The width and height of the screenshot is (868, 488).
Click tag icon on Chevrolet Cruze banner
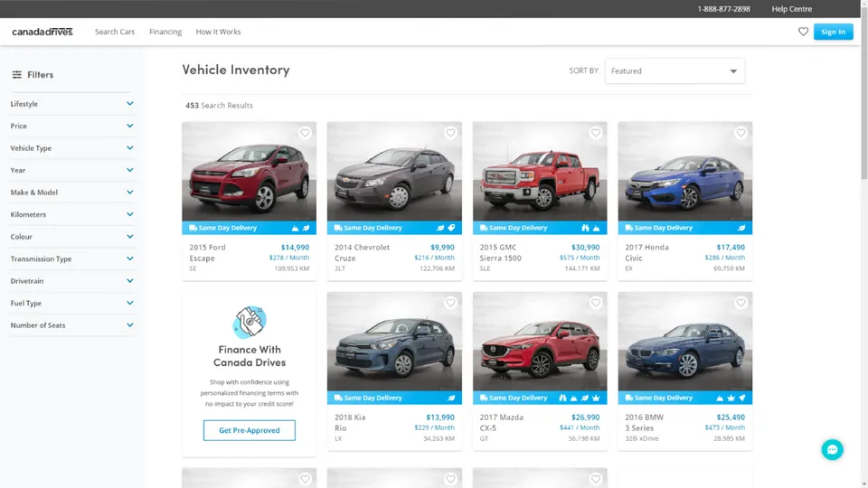point(451,228)
